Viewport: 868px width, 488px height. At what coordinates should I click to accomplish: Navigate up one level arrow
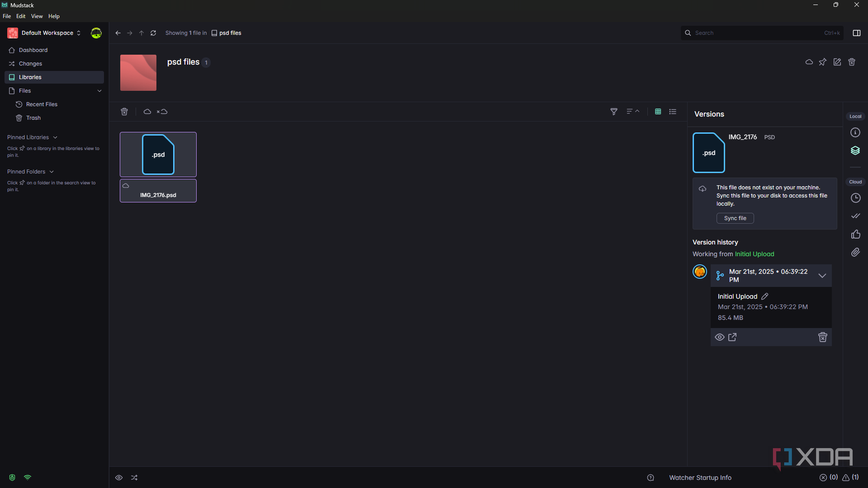[x=142, y=33]
